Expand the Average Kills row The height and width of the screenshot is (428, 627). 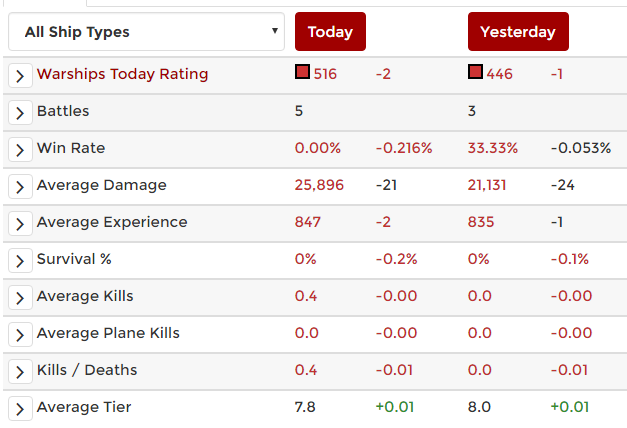pyautogui.click(x=19, y=297)
